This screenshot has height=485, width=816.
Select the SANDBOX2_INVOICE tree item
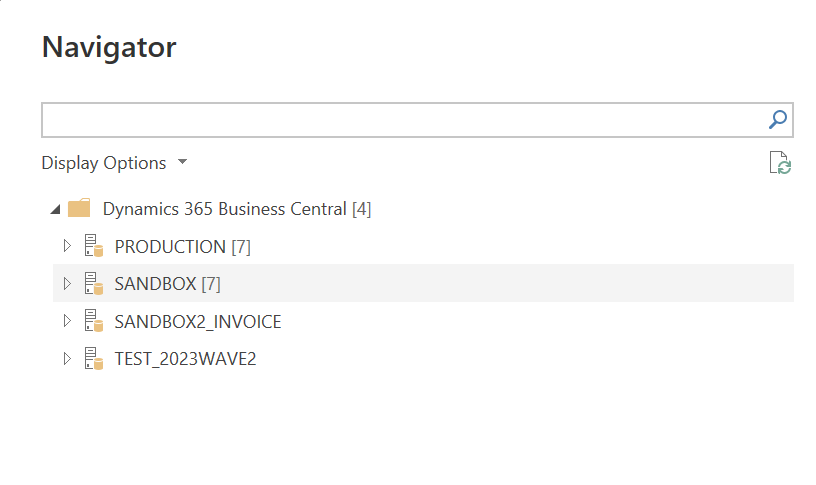pos(198,322)
